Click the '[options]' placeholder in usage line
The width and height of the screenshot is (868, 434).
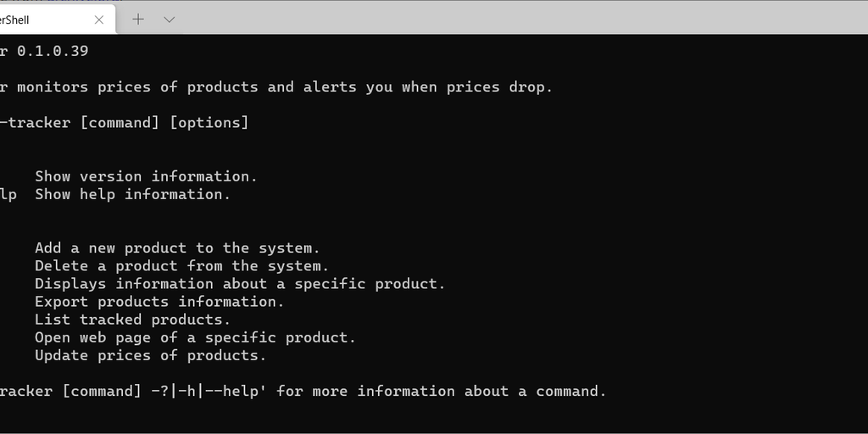click(209, 123)
